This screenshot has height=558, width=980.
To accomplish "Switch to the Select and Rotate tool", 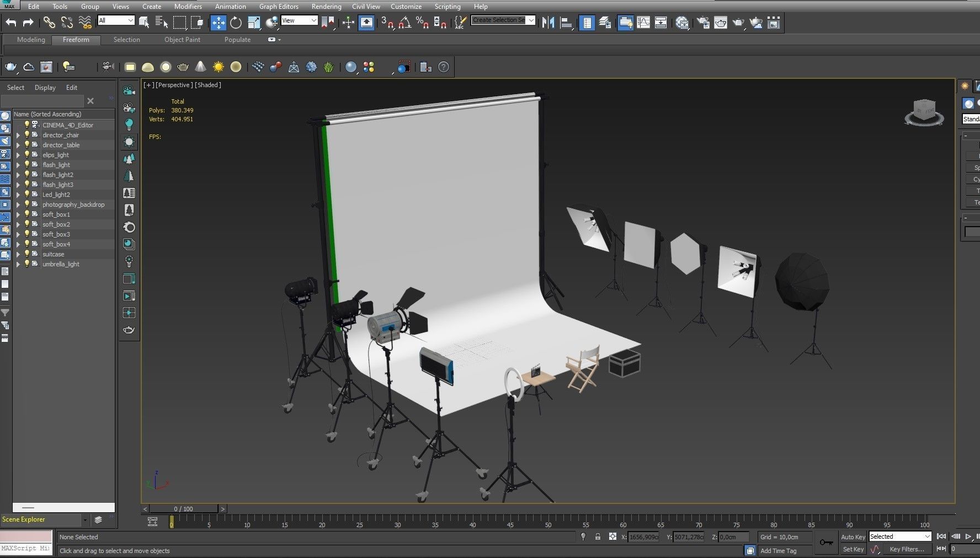I will tap(236, 23).
